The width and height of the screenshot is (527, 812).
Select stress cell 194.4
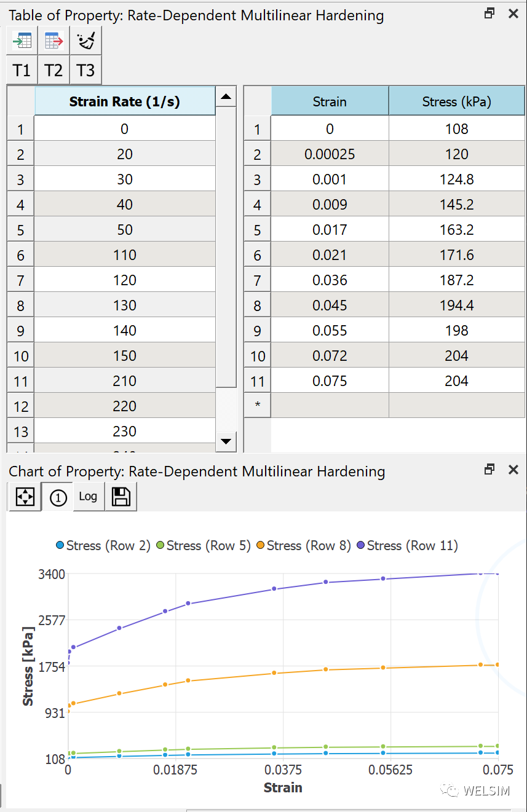pos(457,305)
